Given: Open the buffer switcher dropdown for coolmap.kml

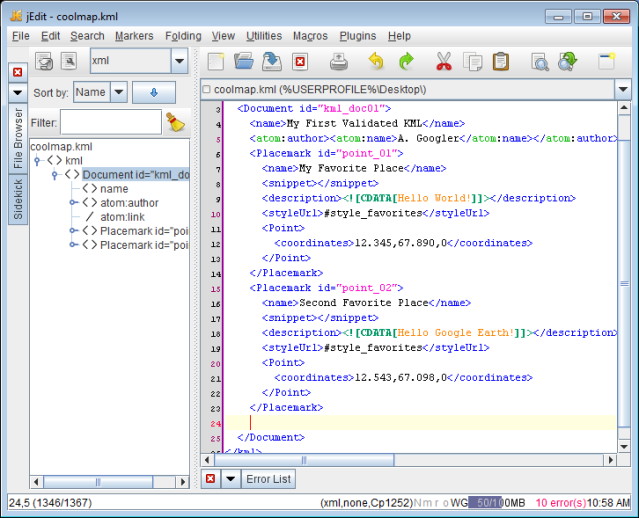Looking at the screenshot, I should pyautogui.click(x=623, y=89).
